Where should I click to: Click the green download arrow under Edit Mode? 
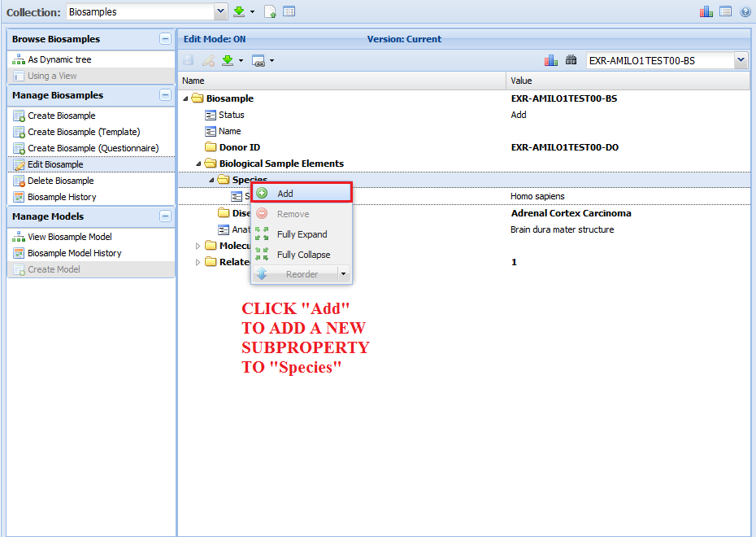coord(228,60)
